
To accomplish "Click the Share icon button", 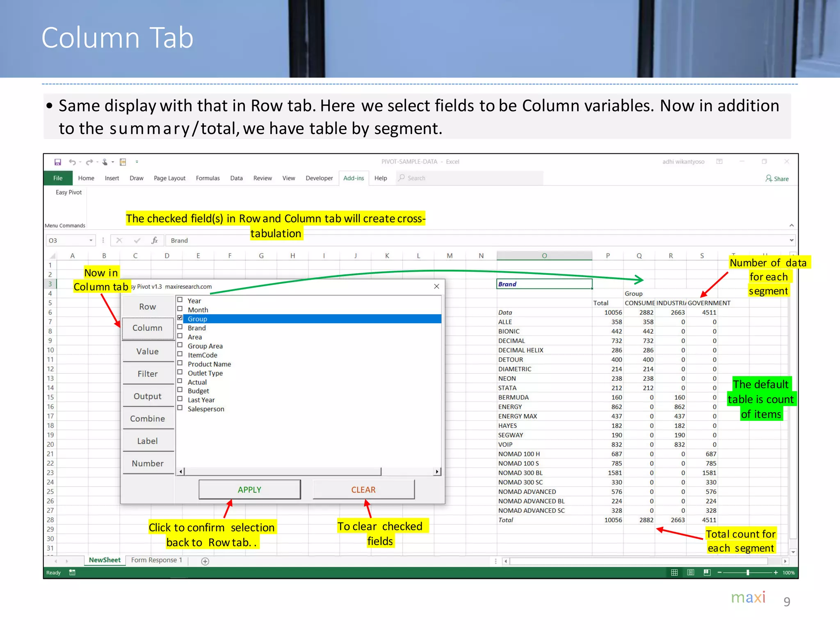I will pyautogui.click(x=777, y=178).
